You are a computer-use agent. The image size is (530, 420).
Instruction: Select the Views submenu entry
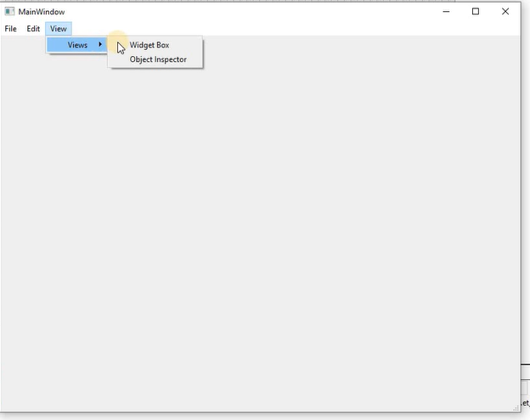[x=77, y=45]
